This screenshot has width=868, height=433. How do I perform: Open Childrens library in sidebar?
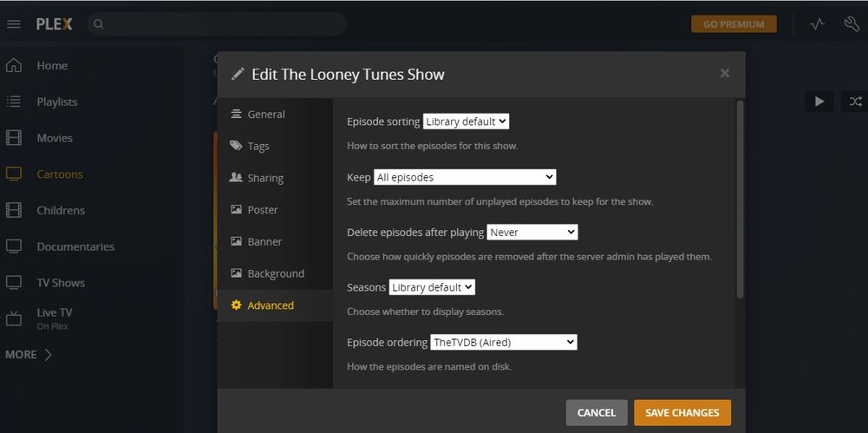point(61,210)
